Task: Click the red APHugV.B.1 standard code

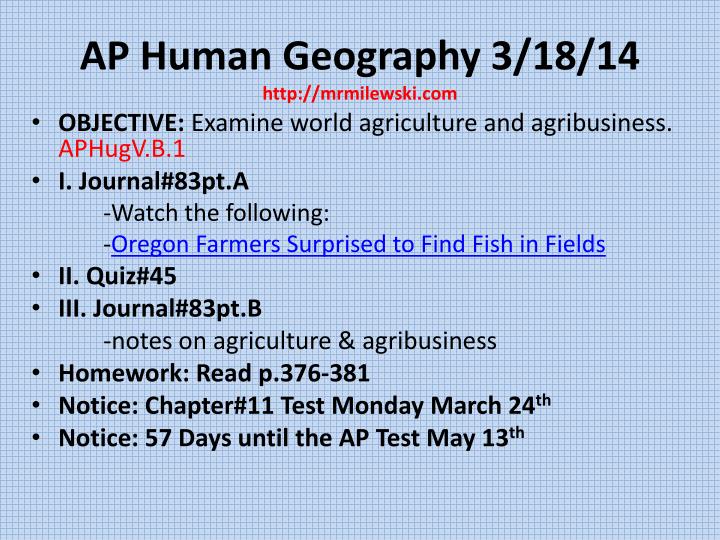Action: click(x=122, y=149)
